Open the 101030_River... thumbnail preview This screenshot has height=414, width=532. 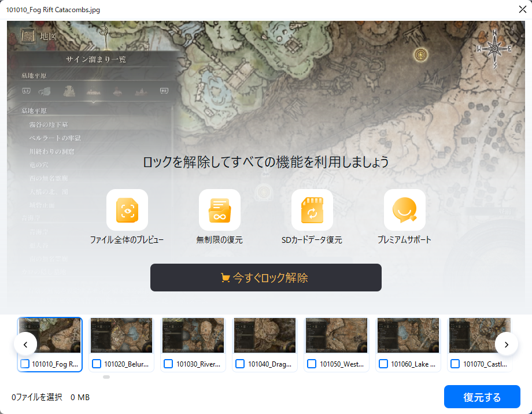coord(193,335)
